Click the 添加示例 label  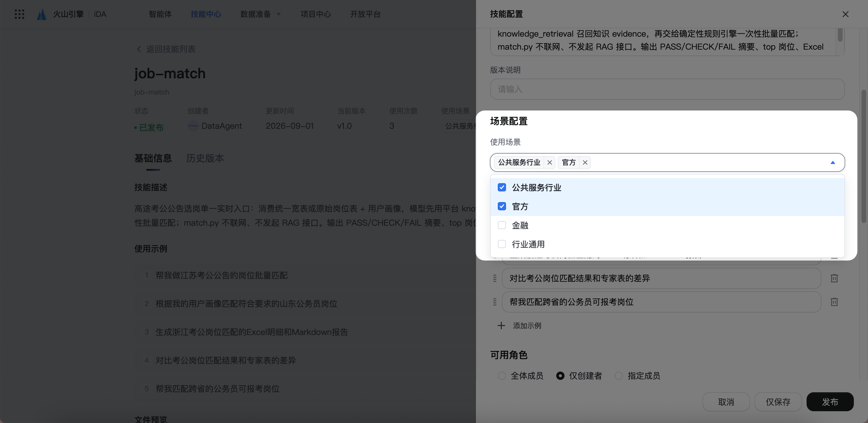coord(527,326)
